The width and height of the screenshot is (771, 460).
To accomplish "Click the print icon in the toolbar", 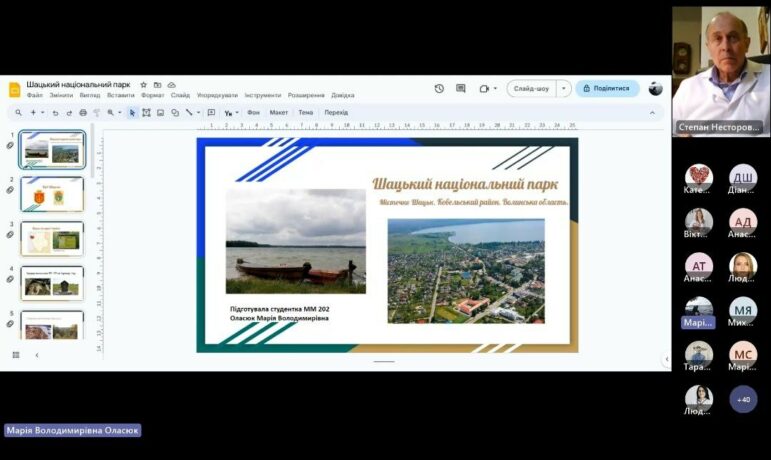I will coord(83,113).
